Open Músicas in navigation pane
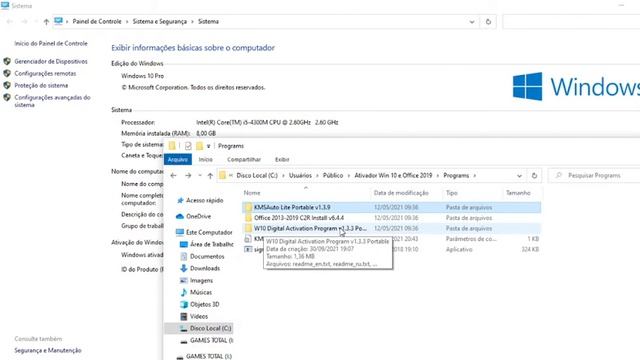 point(201,292)
